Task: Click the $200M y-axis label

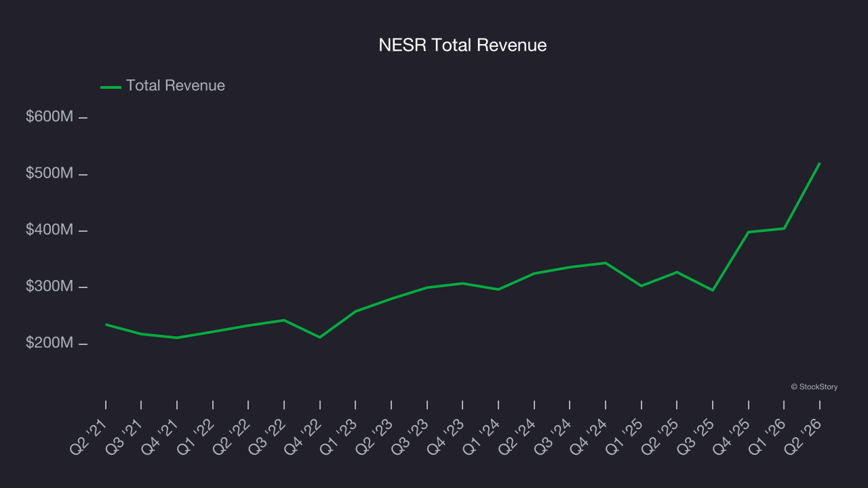Action: point(50,343)
